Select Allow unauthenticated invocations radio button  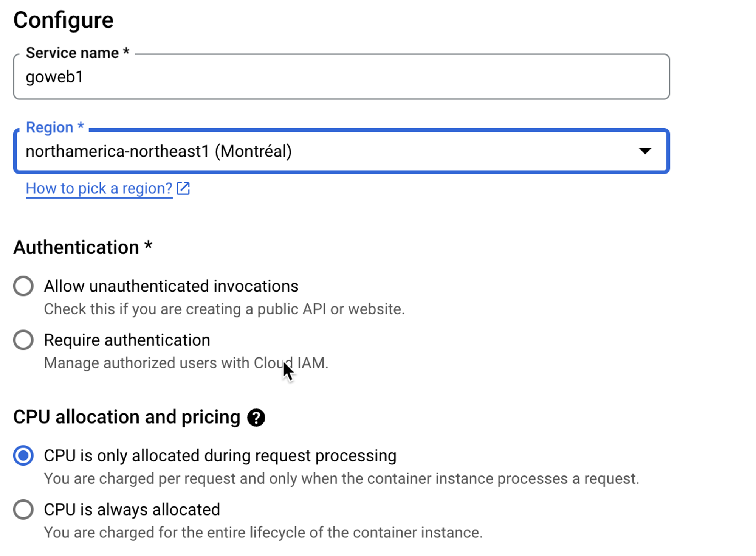pyautogui.click(x=23, y=286)
